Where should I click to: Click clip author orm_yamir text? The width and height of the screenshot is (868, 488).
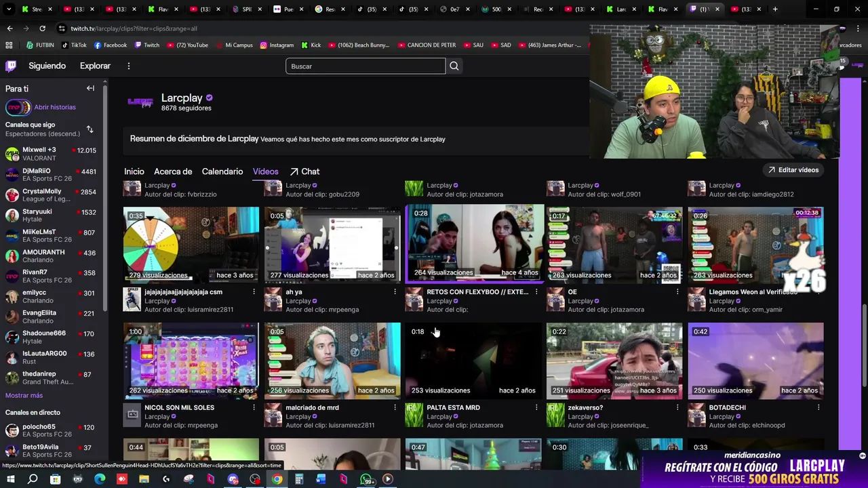(x=763, y=309)
